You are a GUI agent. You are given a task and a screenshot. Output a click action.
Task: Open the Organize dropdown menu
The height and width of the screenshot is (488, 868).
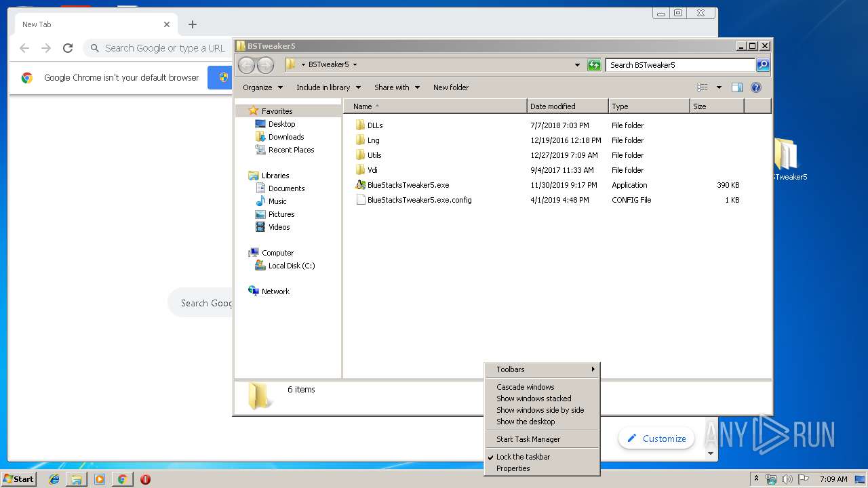(x=262, y=87)
